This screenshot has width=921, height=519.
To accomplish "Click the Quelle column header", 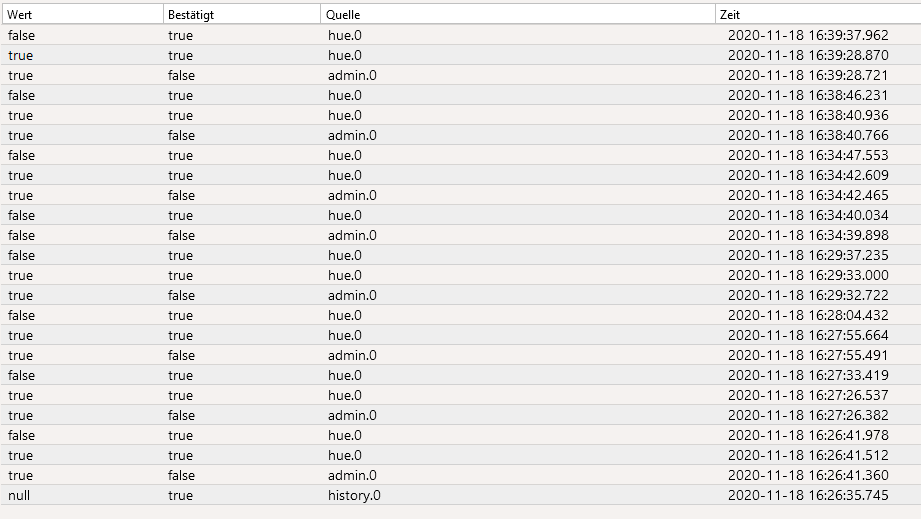I will (518, 15).
